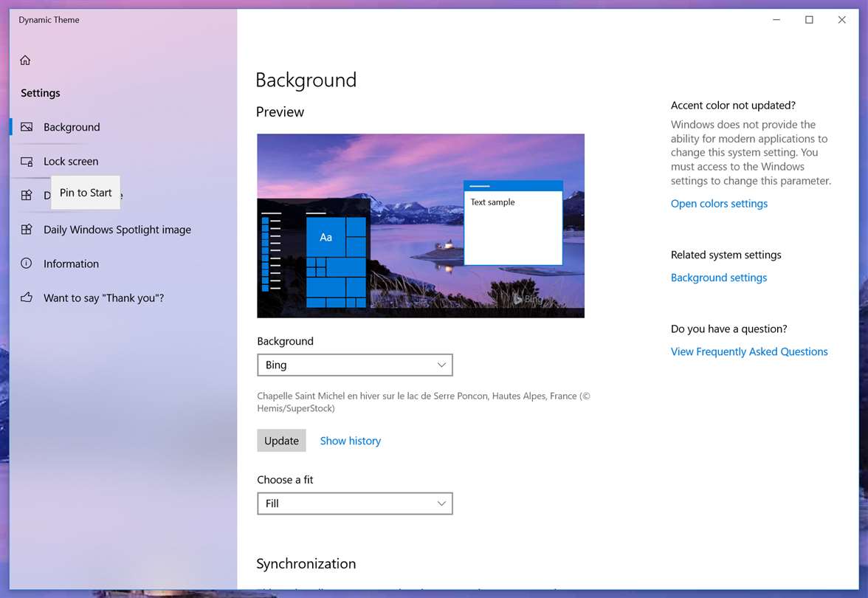Click the Information circle icon

click(x=27, y=264)
